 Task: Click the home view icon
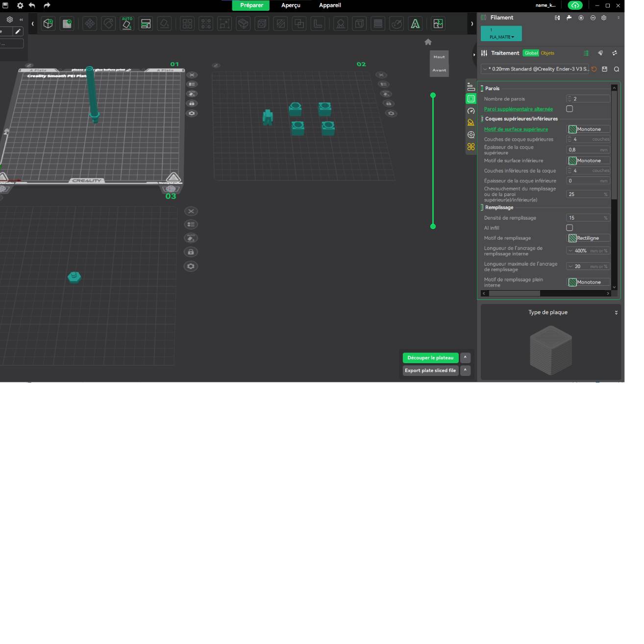click(x=428, y=42)
